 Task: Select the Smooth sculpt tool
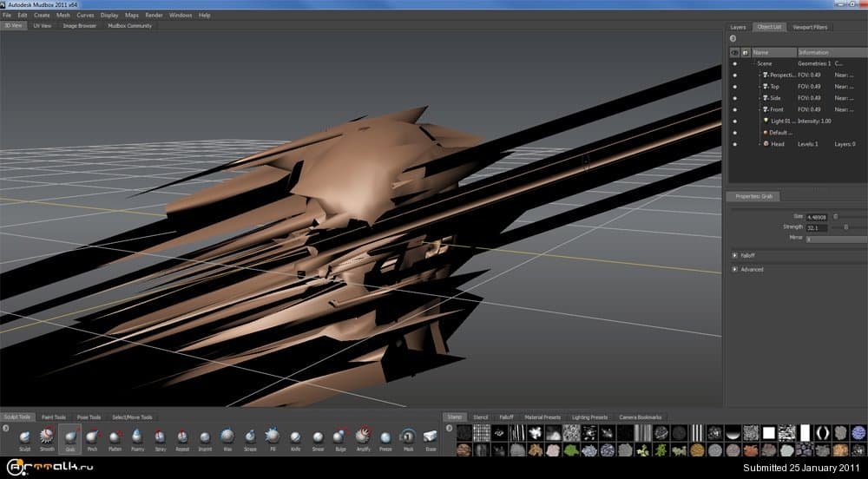click(x=47, y=436)
